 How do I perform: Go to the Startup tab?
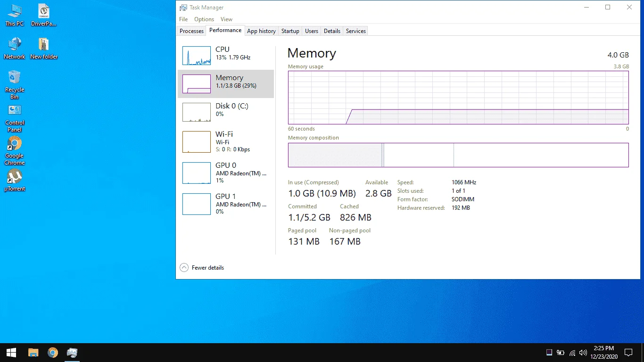(290, 31)
